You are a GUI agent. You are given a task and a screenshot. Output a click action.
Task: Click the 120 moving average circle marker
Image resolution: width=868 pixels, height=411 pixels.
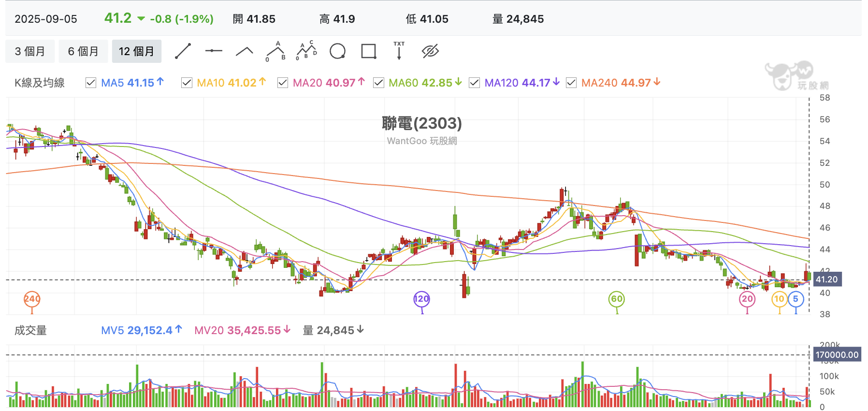[x=421, y=299]
